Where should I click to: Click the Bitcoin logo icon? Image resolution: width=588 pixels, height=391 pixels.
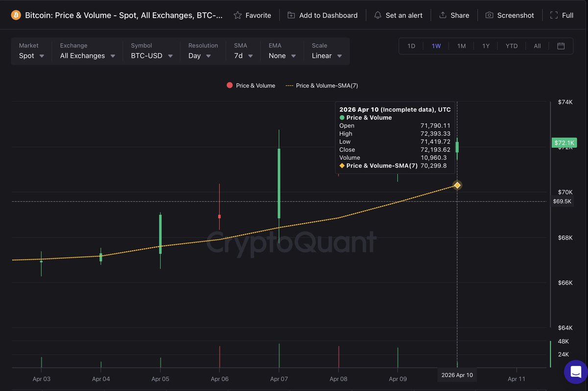click(16, 15)
